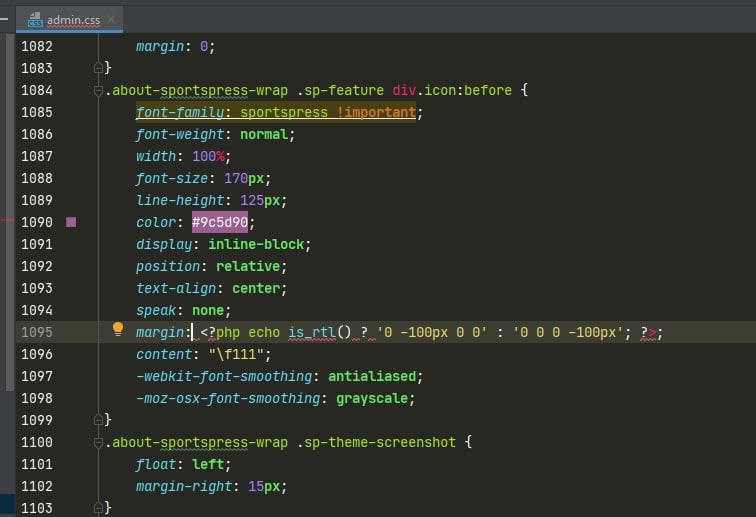Click the highlighted #9c5d90 color value

point(220,222)
